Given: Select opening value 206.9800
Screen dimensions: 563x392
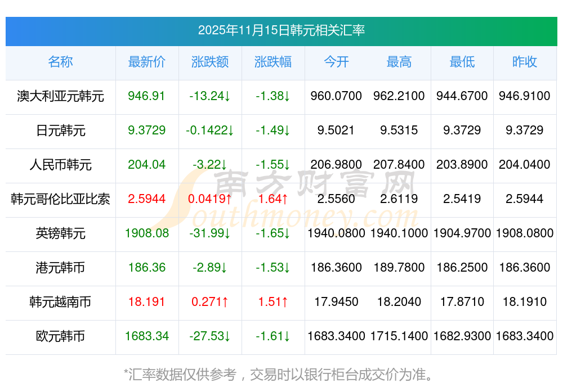Looking at the screenshot, I should pyautogui.click(x=336, y=165).
